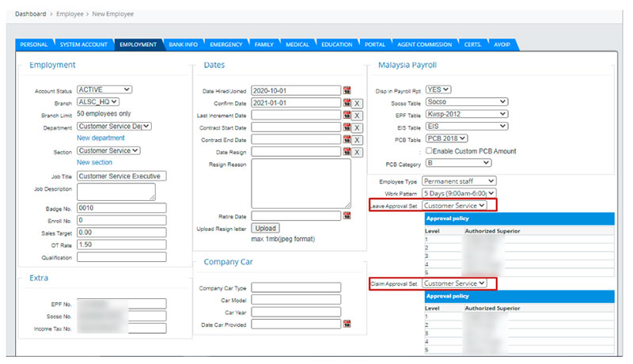Open calendar picker for Date Hired/Joined

(x=347, y=90)
